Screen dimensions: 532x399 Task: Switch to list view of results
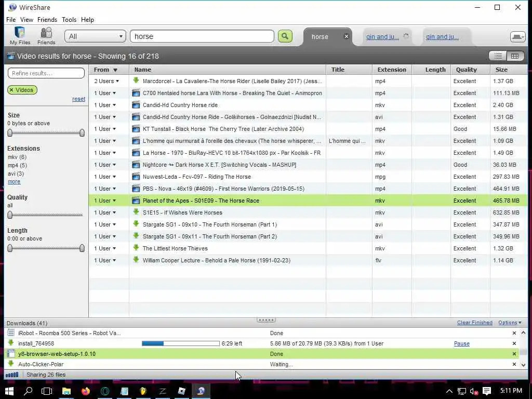[x=498, y=56]
